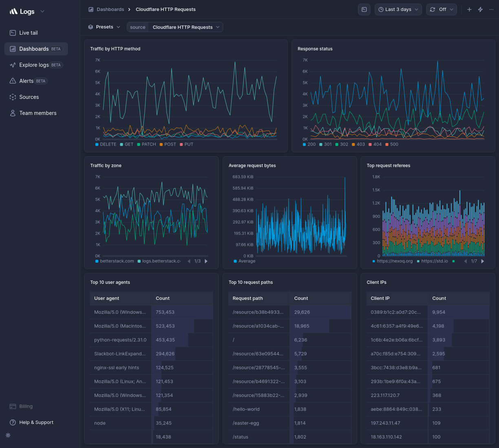Open the Live tail view
Screen dimensions: 499x448
coord(28,33)
